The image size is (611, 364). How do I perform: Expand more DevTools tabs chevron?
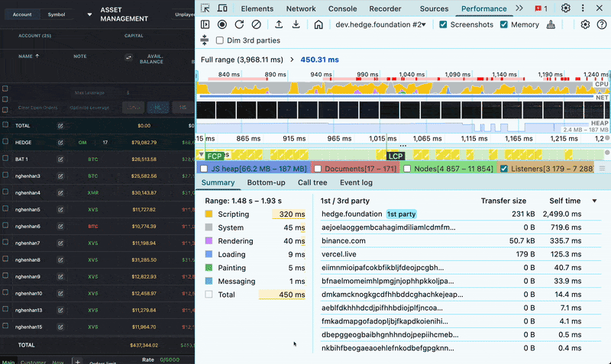(x=519, y=8)
